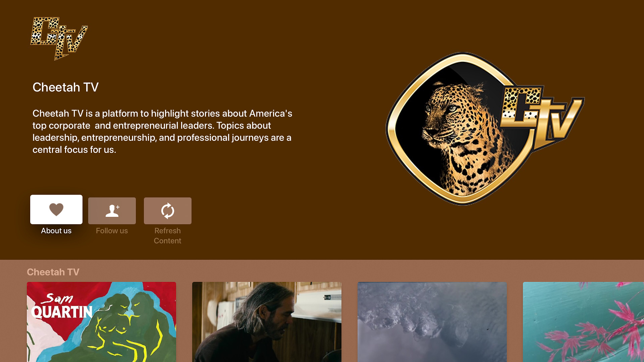Screen dimensions: 644x362
Task: Click the large gold cheetah emblem
Action: click(x=485, y=129)
